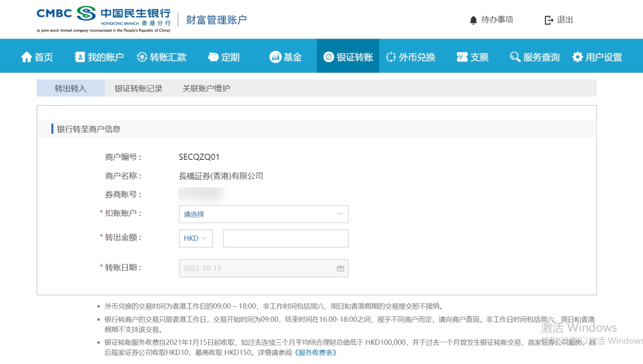Click merchant name 長橋証券(香港)有限公司
The width and height of the screenshot is (643, 364).
[x=221, y=176]
